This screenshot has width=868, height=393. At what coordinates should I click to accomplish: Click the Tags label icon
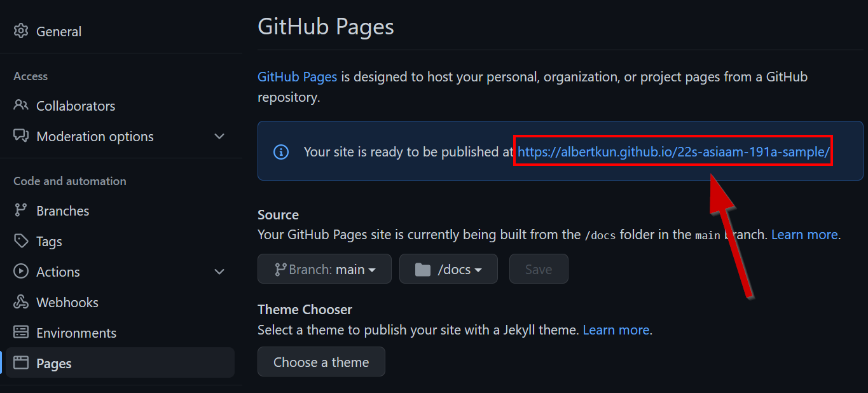click(21, 241)
